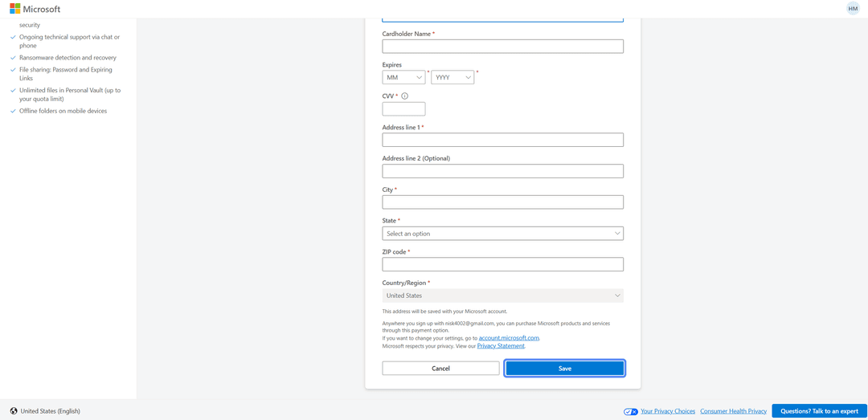Open the expiry year YYYY dropdown
868x420 pixels.
(x=452, y=77)
